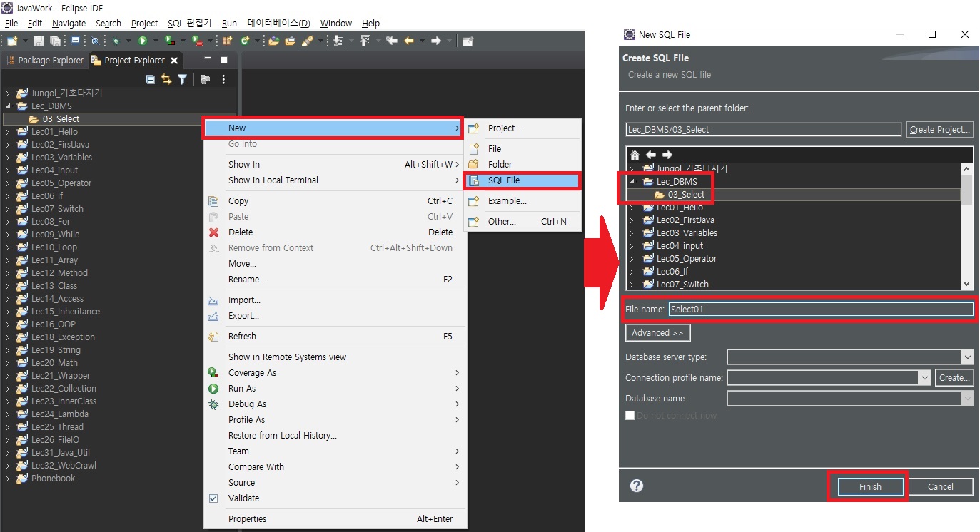Toggle the Validate checkmark in context menu
The width and height of the screenshot is (980, 532).
click(213, 498)
